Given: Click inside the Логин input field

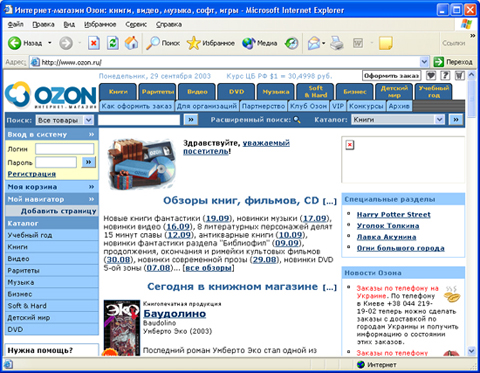Looking at the screenshot, I should pyautogui.click(x=65, y=149).
